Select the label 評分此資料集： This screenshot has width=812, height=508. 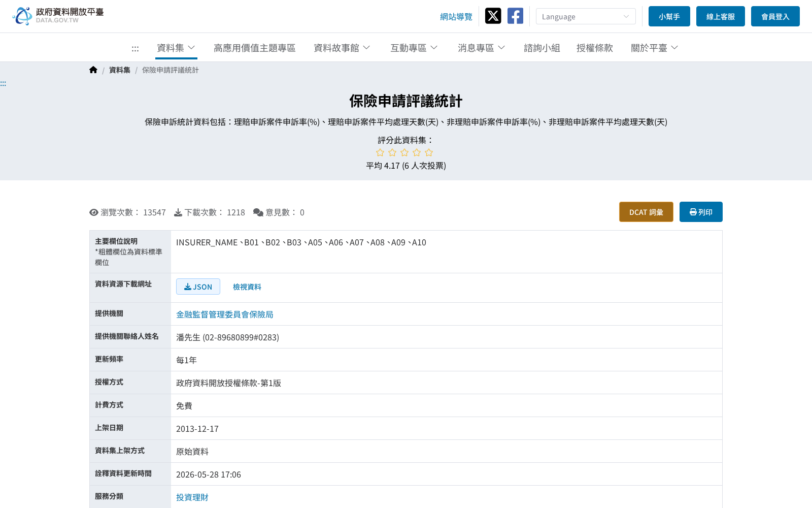click(x=406, y=140)
